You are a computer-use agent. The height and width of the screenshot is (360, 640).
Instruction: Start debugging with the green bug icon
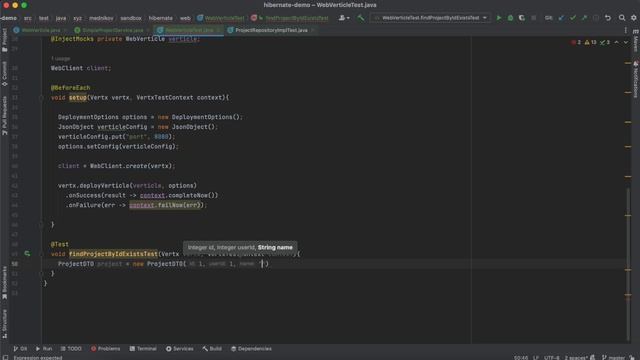(x=510, y=18)
